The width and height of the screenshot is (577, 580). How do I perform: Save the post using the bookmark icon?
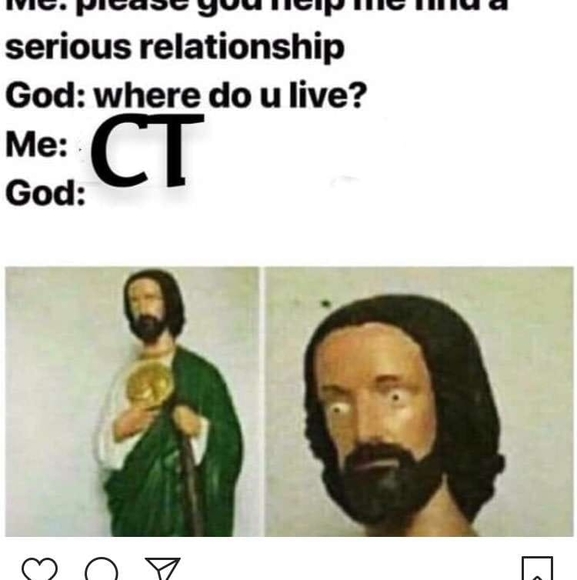click(537, 568)
